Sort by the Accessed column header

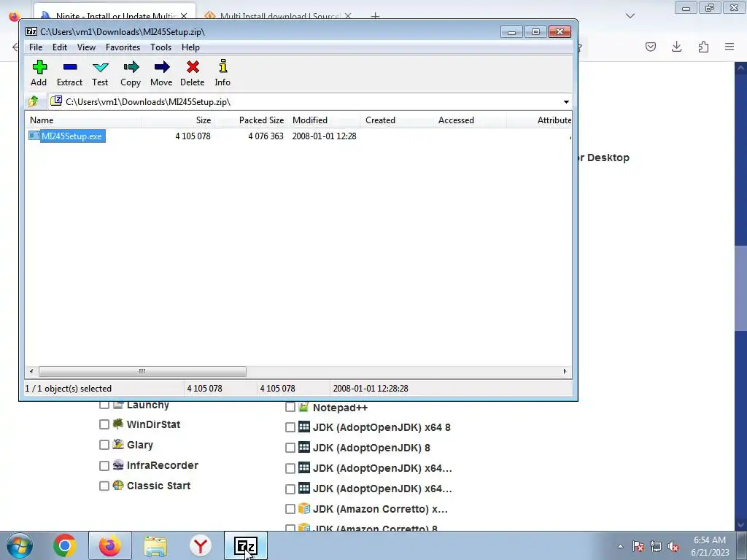point(470,120)
